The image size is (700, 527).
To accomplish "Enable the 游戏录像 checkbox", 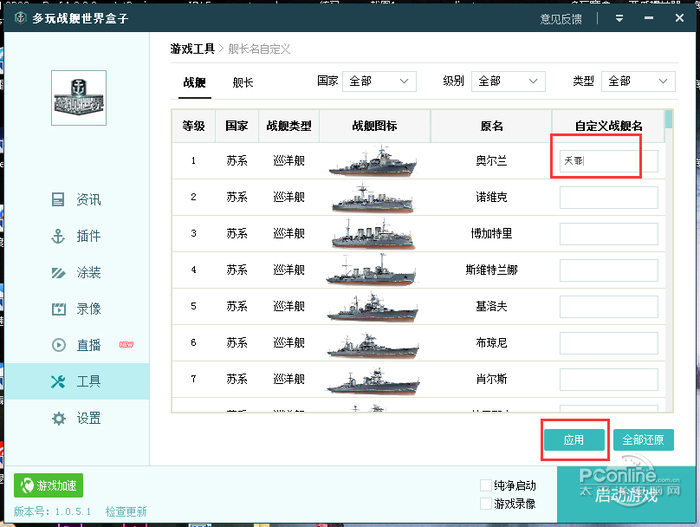I will click(486, 504).
